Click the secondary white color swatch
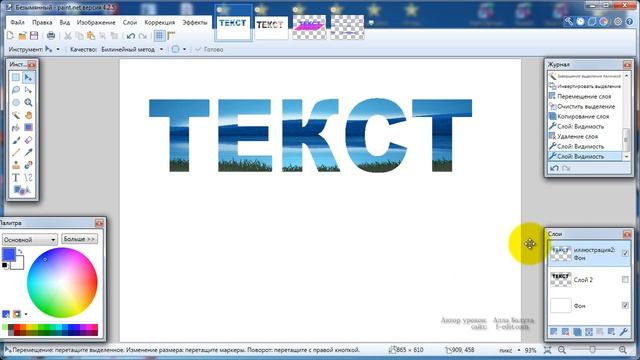This screenshot has height=360, width=640. pos(18,263)
